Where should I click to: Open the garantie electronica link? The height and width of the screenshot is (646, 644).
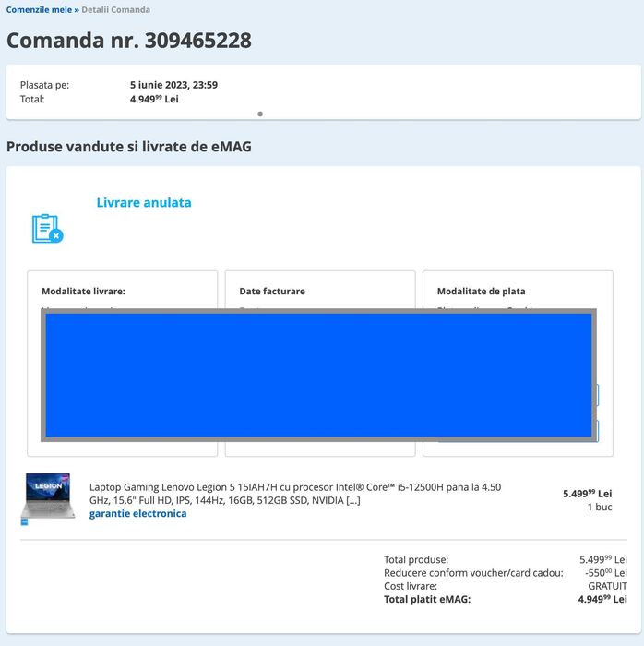point(138,514)
